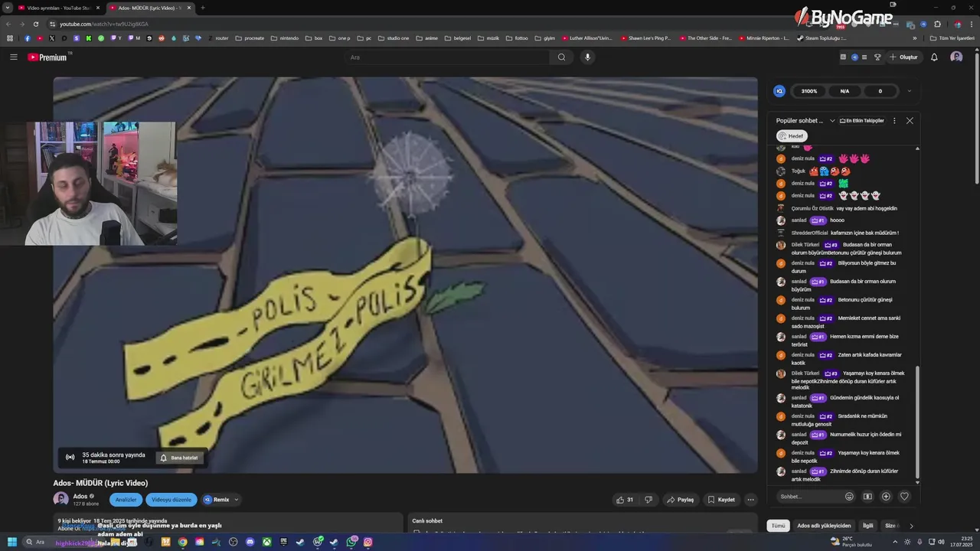
Task: Click the Remix button
Action: [x=217, y=500]
